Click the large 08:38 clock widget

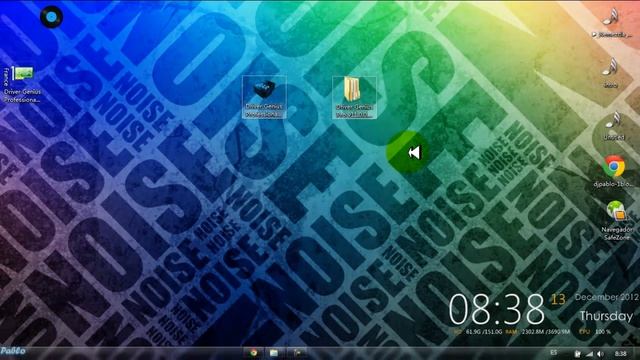[497, 309]
